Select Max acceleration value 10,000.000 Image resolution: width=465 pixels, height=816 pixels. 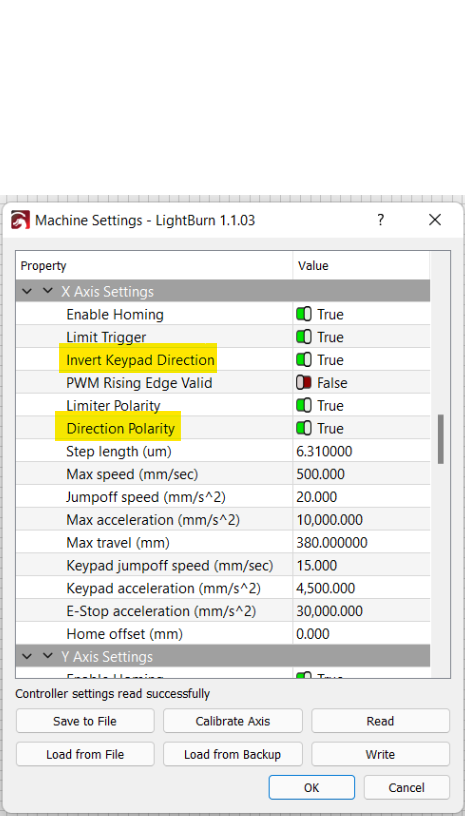(x=330, y=520)
